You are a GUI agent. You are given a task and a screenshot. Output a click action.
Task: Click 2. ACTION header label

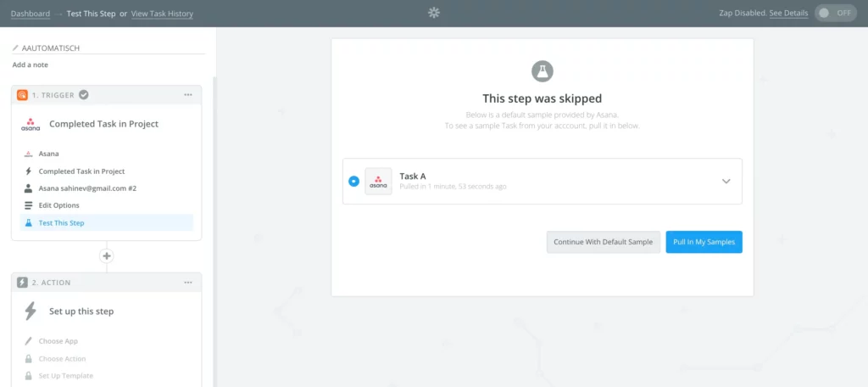click(x=52, y=283)
